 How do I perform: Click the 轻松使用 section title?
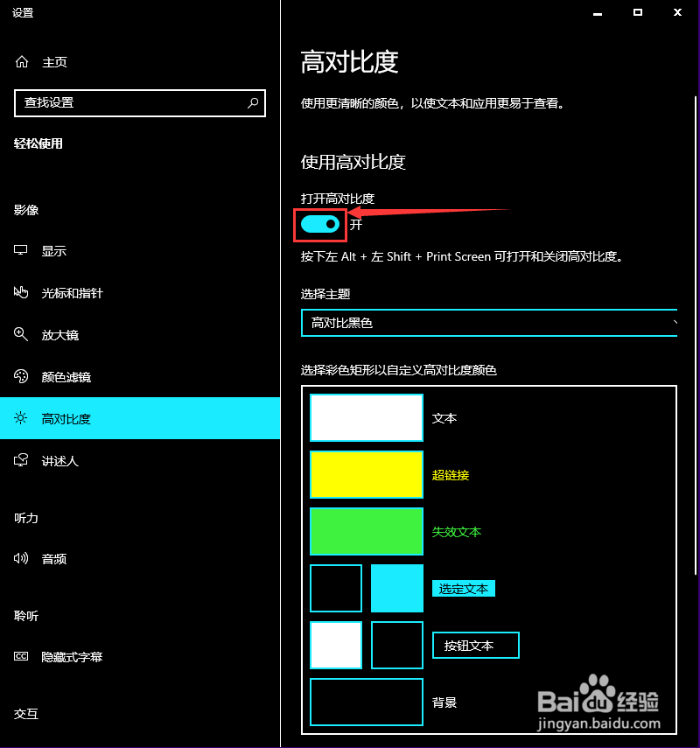pos(38,143)
